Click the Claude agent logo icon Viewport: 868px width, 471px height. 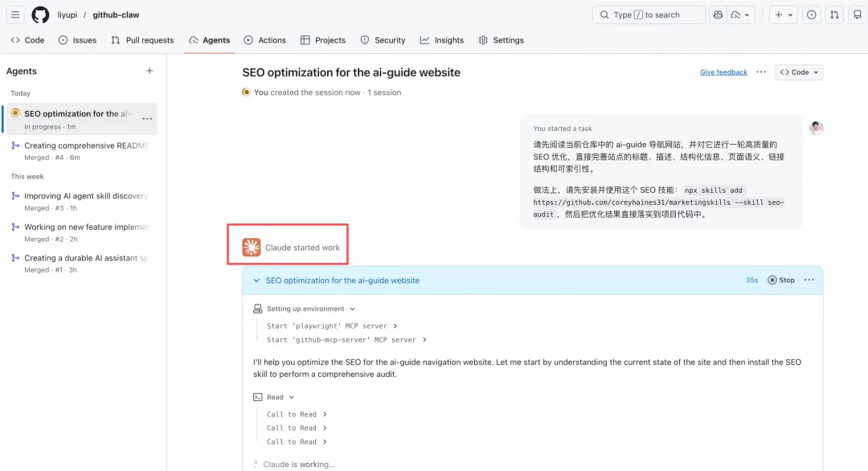[x=252, y=248]
